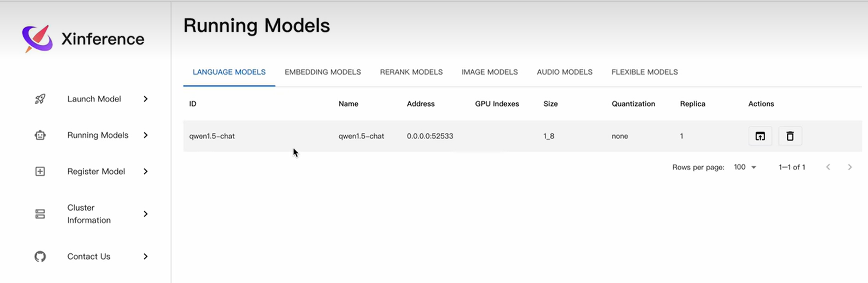Click the Register Model plus icon

(x=40, y=171)
